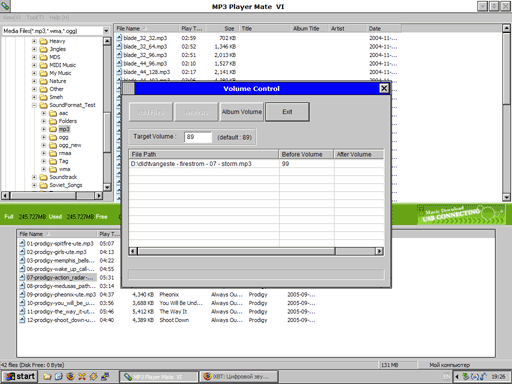Close the Volume Control dialog
Screen dimensions: 512x384
384,88
